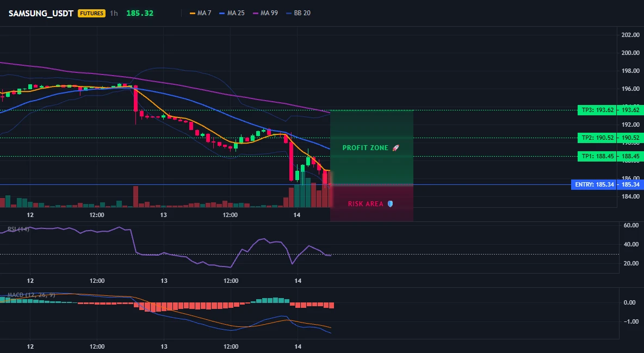Click the ENTRY: 185.34 price tag
Viewport: 644px width, 353px height.
[x=595, y=184]
